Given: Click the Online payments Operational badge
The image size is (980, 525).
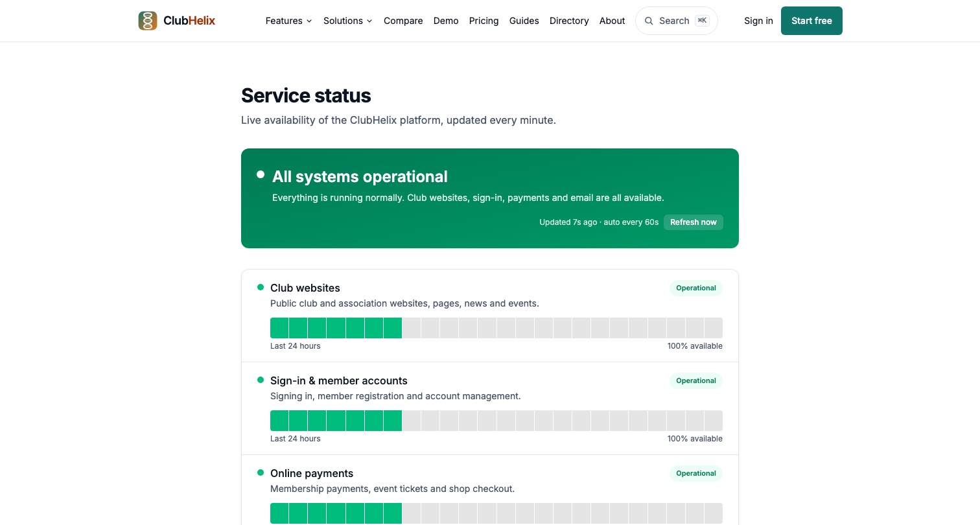Looking at the screenshot, I should pos(696,473).
